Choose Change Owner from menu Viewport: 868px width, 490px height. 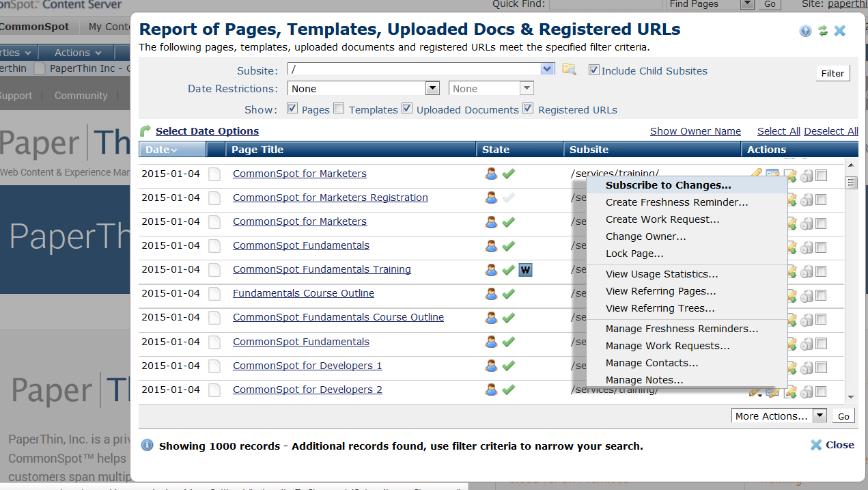point(686,236)
